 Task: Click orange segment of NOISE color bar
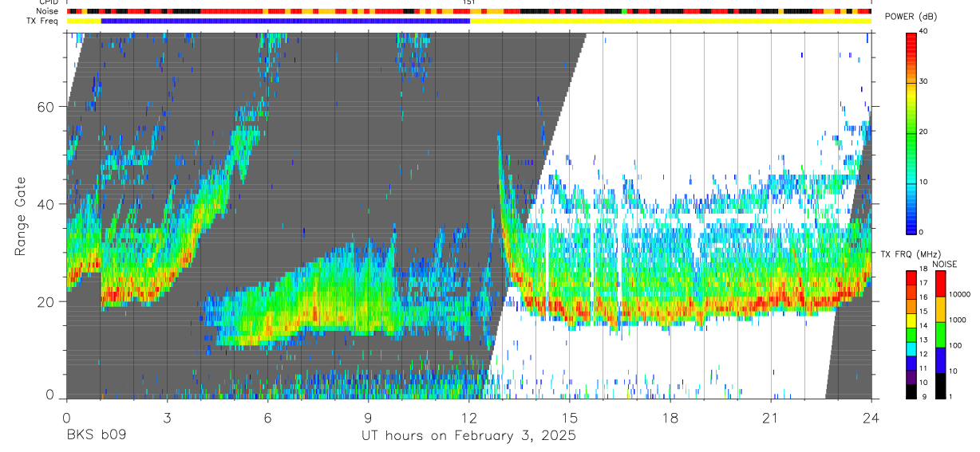[940, 309]
